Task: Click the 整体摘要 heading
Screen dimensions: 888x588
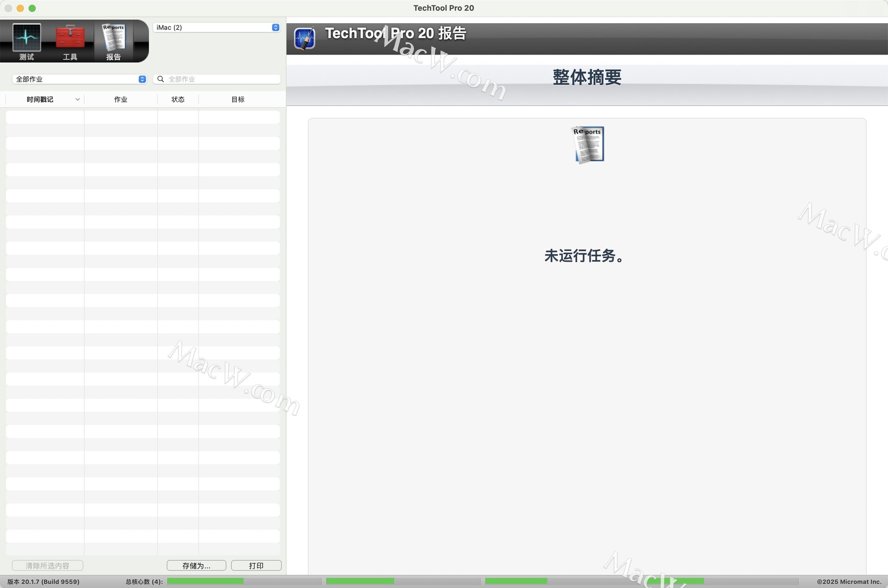Action: 587,77
